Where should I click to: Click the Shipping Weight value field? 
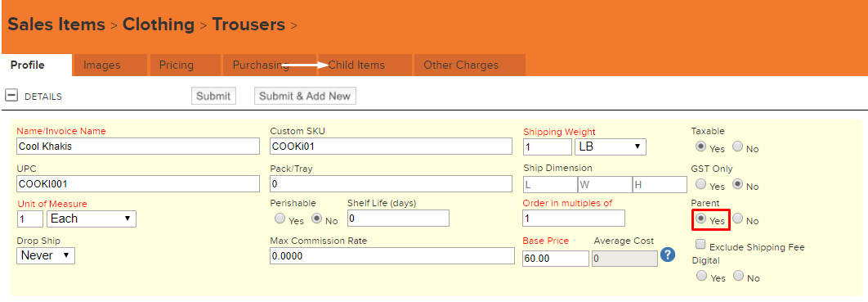pos(548,146)
